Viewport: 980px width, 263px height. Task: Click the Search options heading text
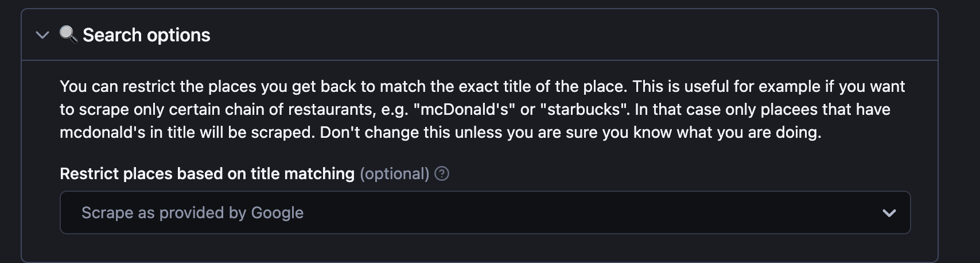[146, 35]
